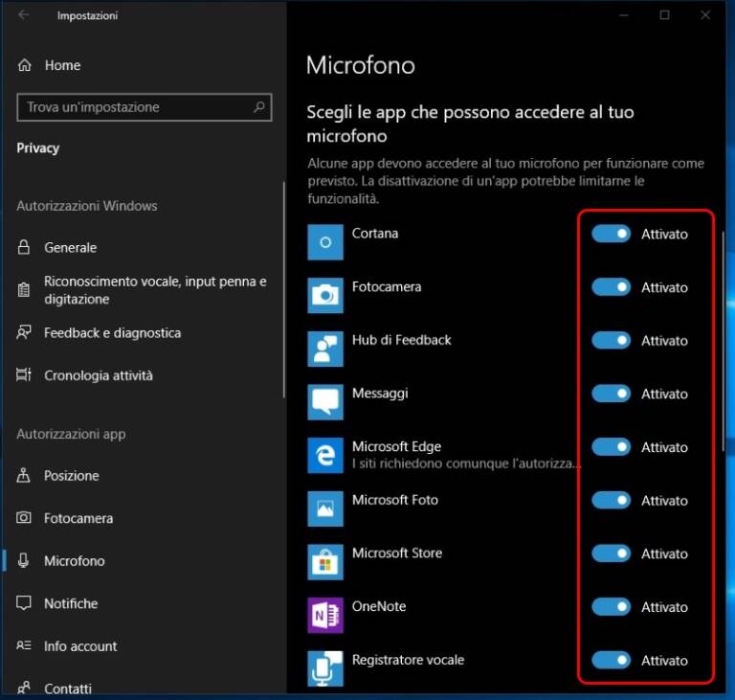The image size is (735, 700).
Task: Click the Microsoft Edge app icon
Action: coord(325,455)
